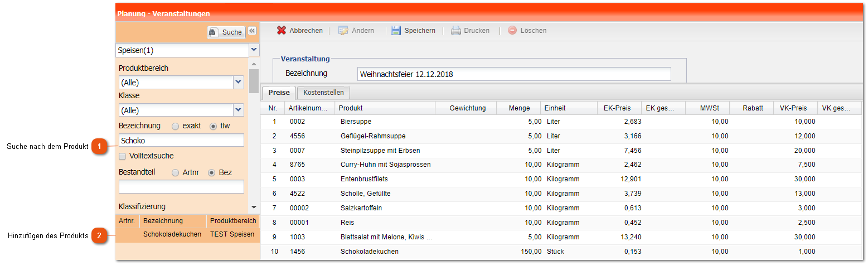Click the Drucken printer icon
This screenshot has height=265, width=868.
456,31
